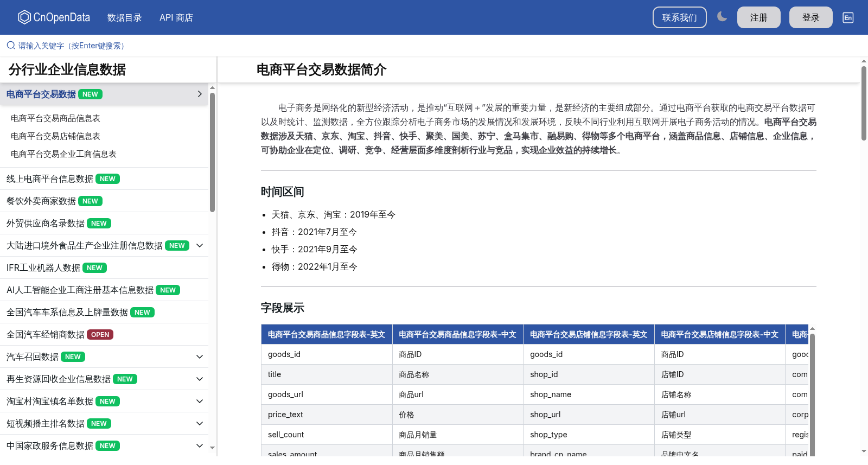Image resolution: width=868 pixels, height=465 pixels.
Task: Click header 电商平台交易商品信息字段表-英文
Action: (327, 334)
